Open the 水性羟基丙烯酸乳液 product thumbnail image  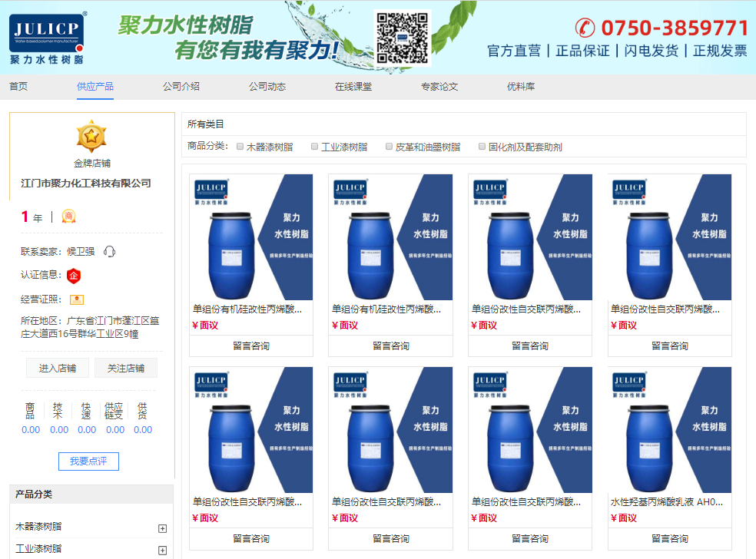click(670, 430)
